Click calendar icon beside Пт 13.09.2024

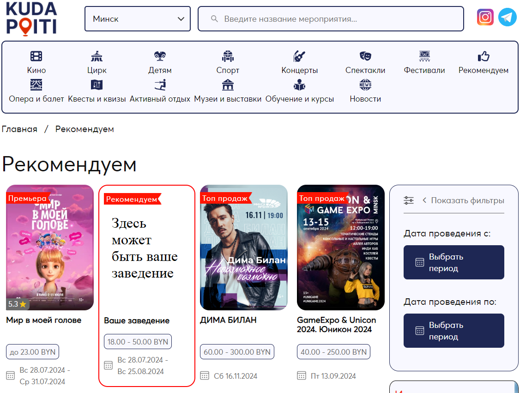tap(301, 376)
